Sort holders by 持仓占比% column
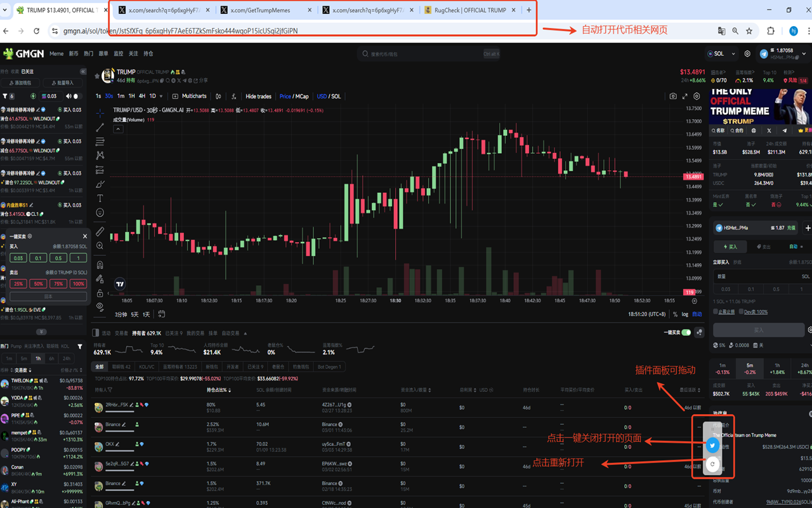 (x=218, y=390)
